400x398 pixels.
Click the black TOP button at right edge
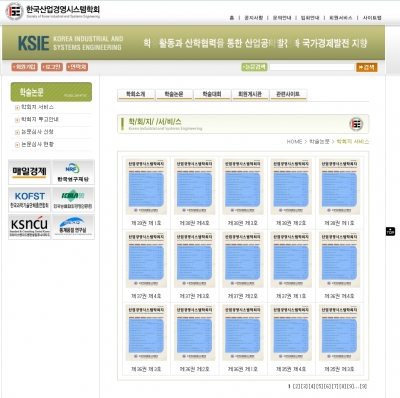click(x=390, y=231)
